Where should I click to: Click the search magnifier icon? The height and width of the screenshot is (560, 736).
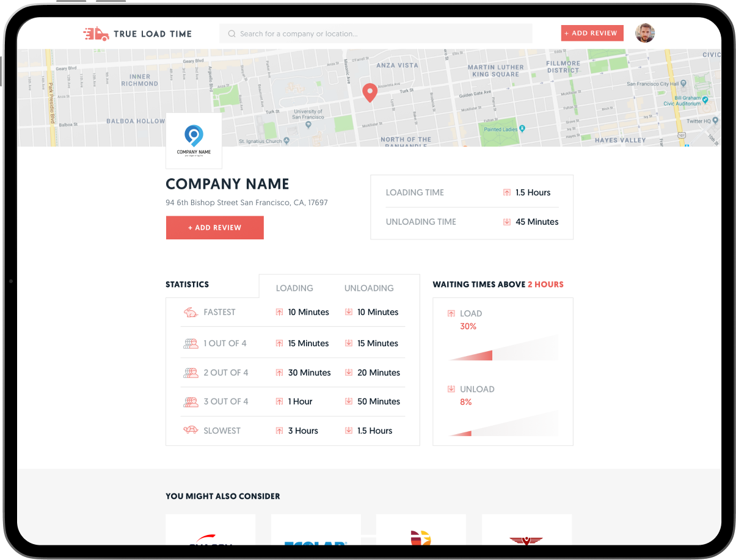point(232,34)
